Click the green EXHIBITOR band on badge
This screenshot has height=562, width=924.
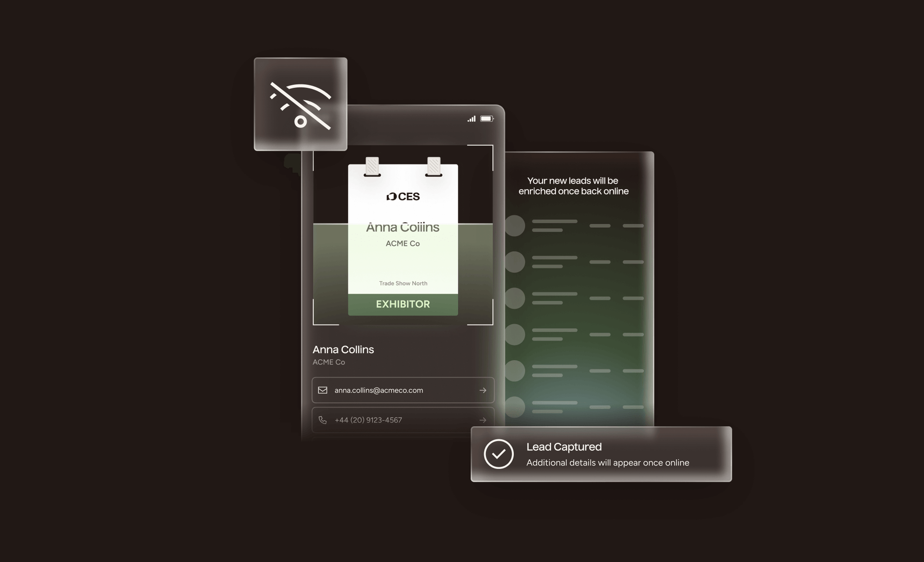click(x=403, y=304)
